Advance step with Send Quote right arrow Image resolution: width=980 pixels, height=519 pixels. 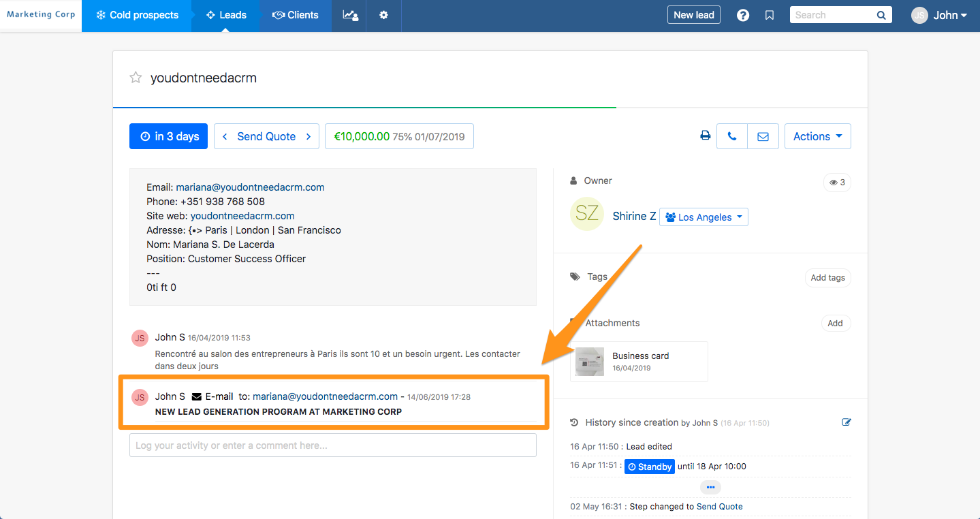click(x=309, y=136)
